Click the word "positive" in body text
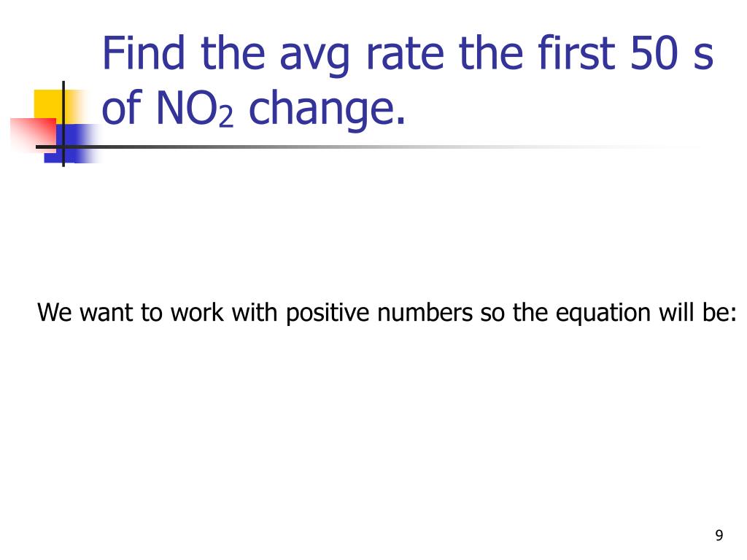Screen dimensions: 747x560 tap(328, 314)
